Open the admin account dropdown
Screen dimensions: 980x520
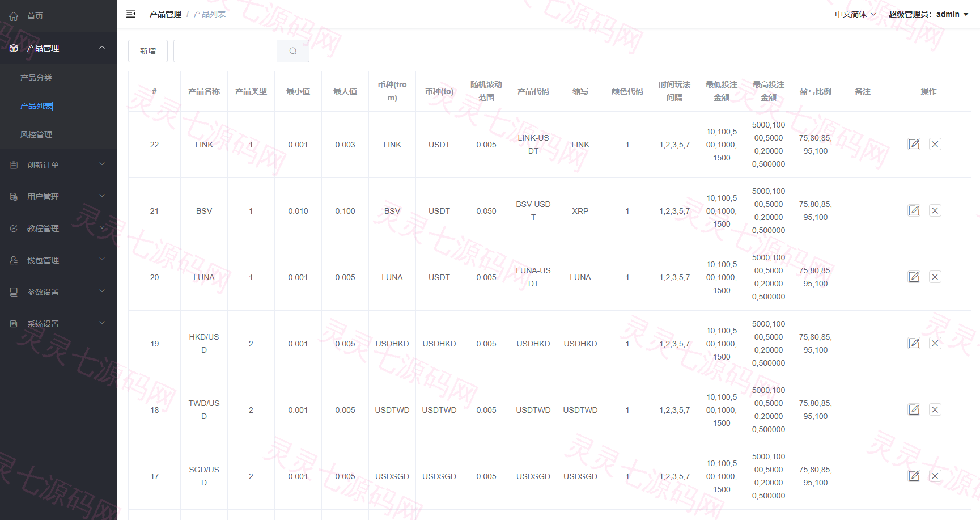928,14
